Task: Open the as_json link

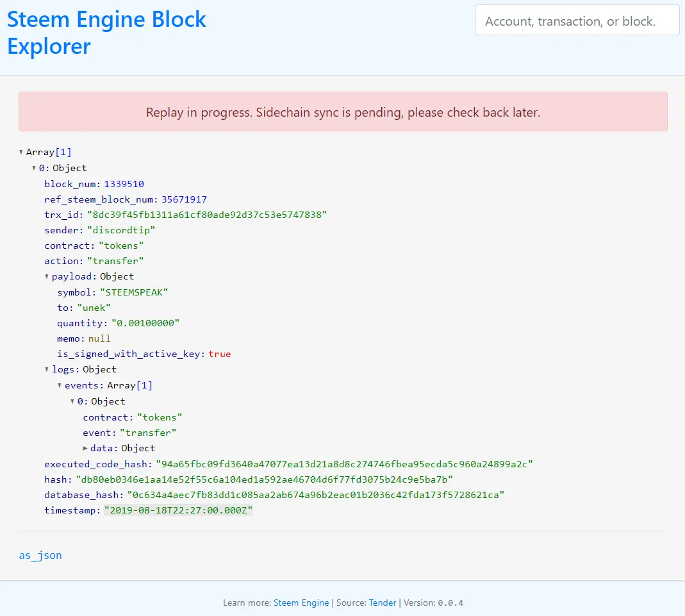Action: tap(40, 555)
